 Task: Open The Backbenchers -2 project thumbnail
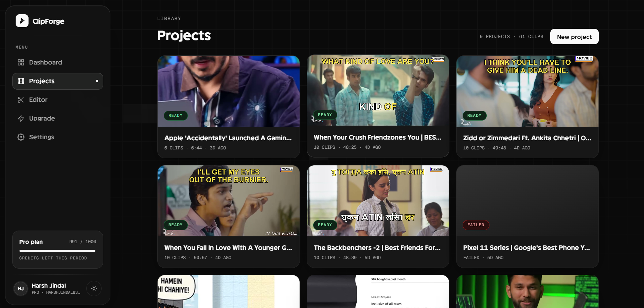(x=378, y=201)
